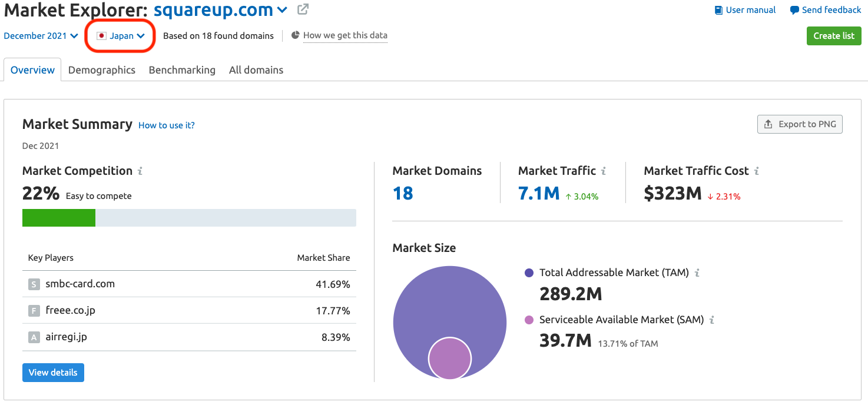Click the Japan flag icon

(x=102, y=36)
